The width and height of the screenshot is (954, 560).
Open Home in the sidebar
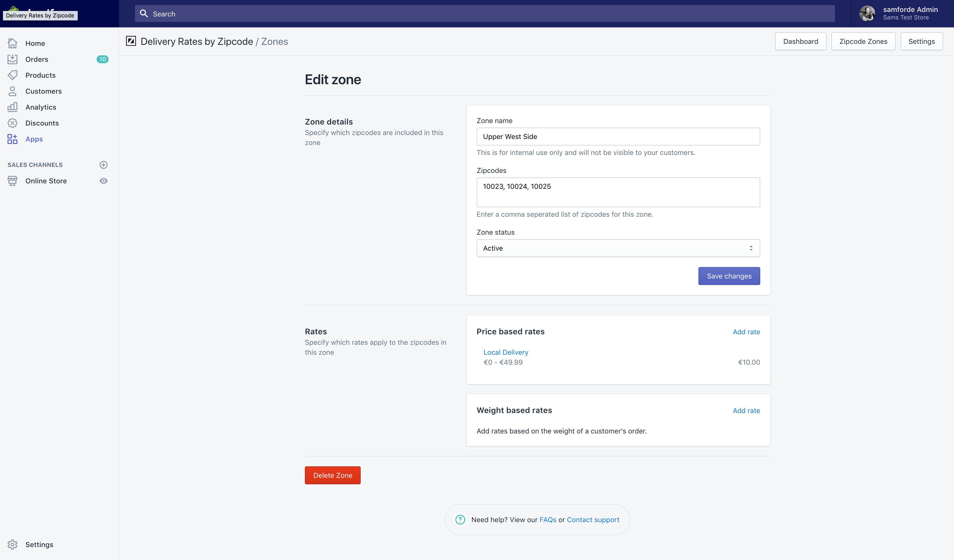click(35, 43)
